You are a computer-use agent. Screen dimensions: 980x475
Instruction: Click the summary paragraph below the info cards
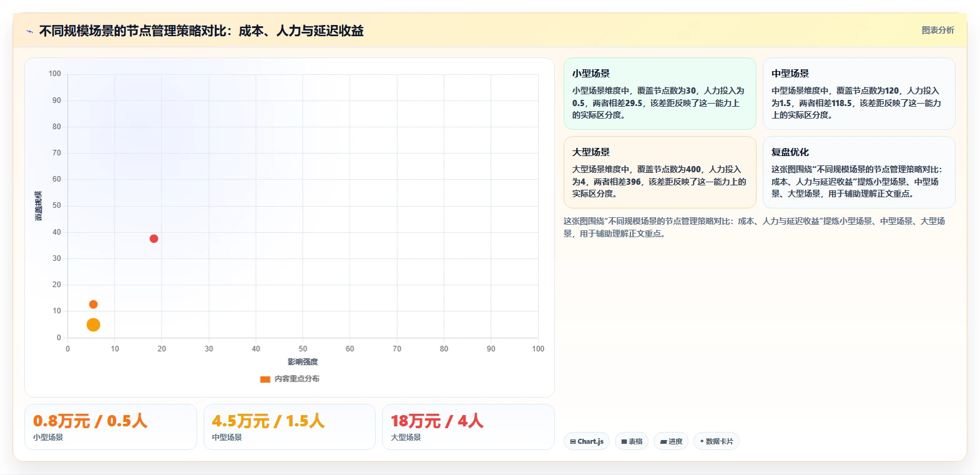[754, 227]
